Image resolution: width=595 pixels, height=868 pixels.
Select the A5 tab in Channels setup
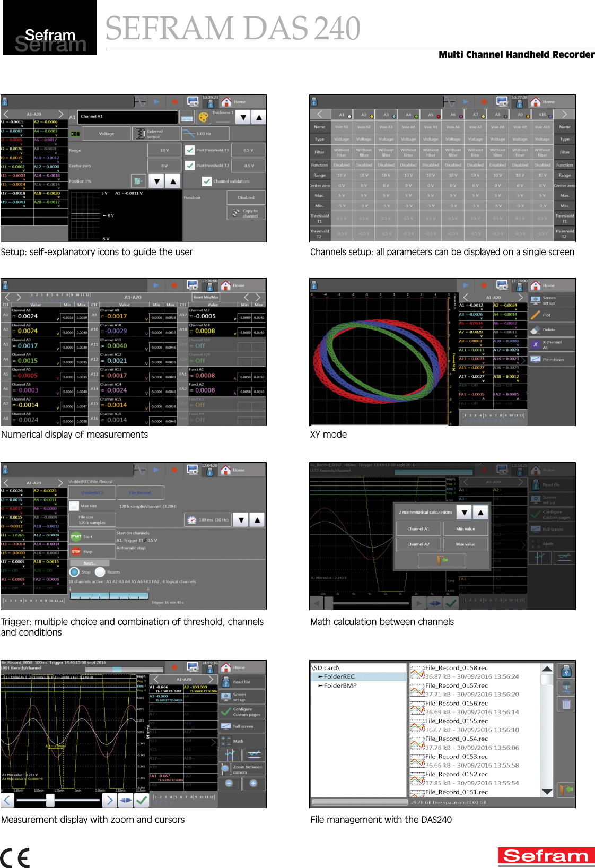tap(431, 115)
